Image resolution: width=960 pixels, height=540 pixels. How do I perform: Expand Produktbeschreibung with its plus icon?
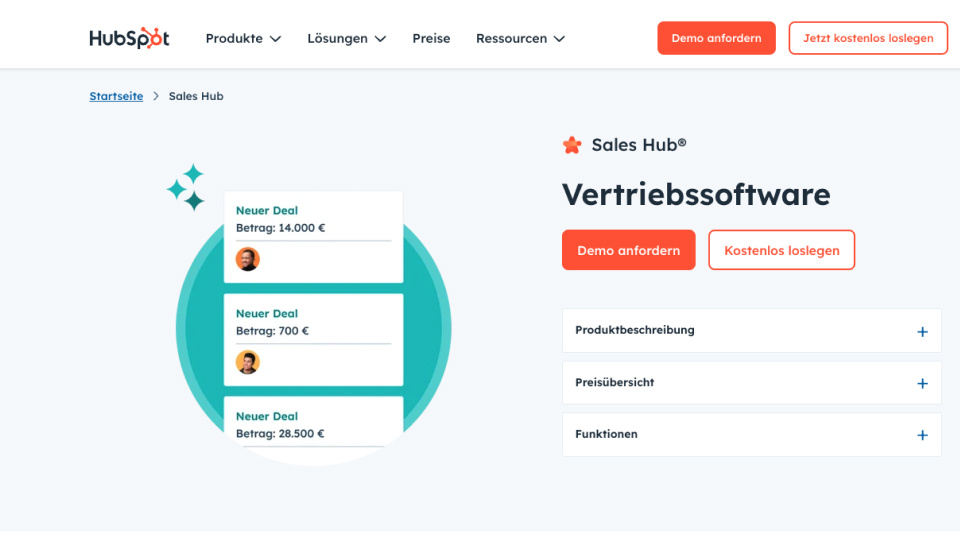click(x=922, y=332)
